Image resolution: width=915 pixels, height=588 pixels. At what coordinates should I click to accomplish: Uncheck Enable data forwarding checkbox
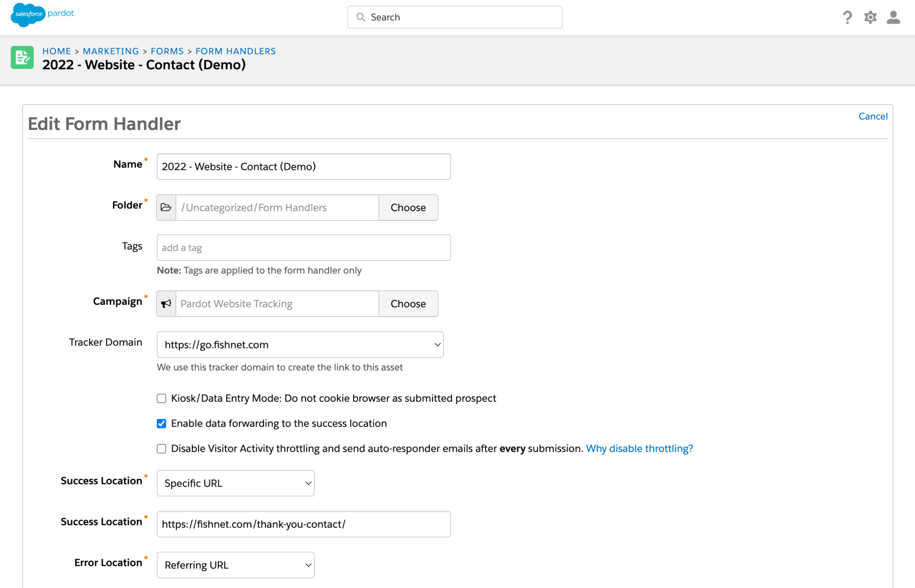pos(161,424)
